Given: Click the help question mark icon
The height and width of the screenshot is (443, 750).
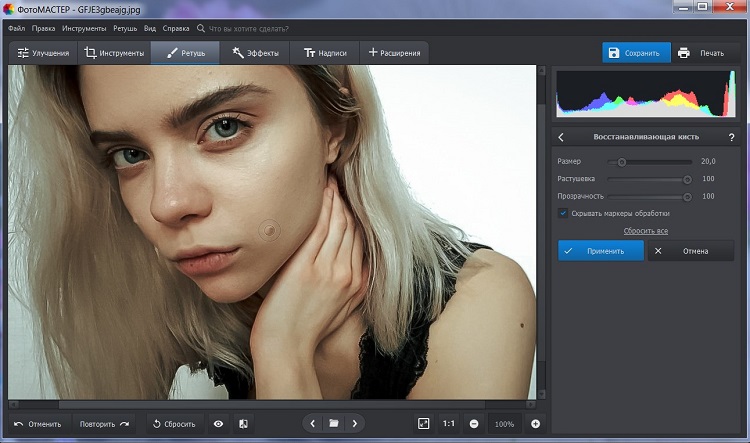Looking at the screenshot, I should pyautogui.click(x=732, y=137).
